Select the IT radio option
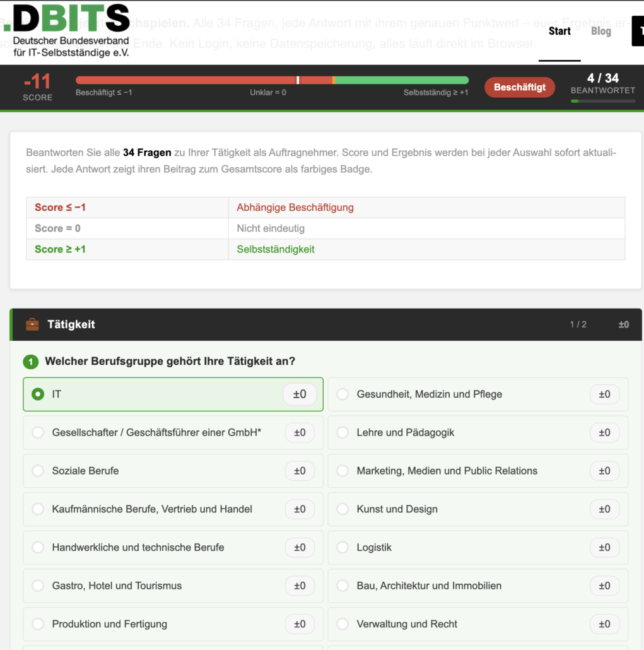 coord(38,394)
